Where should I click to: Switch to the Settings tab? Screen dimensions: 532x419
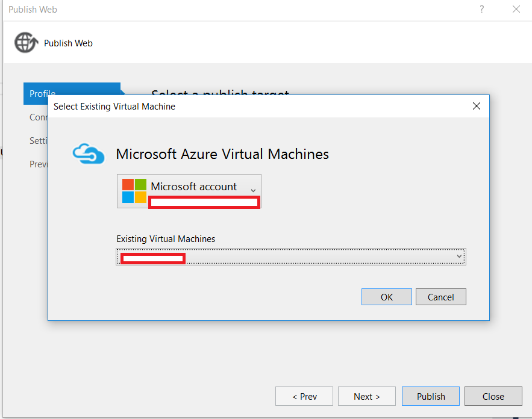tap(38, 141)
